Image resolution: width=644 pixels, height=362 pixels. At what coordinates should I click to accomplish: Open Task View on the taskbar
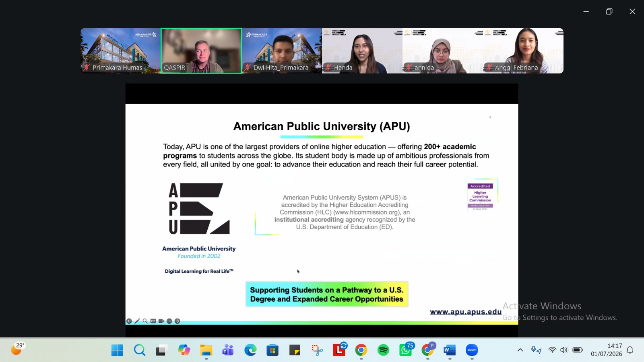pos(162,350)
